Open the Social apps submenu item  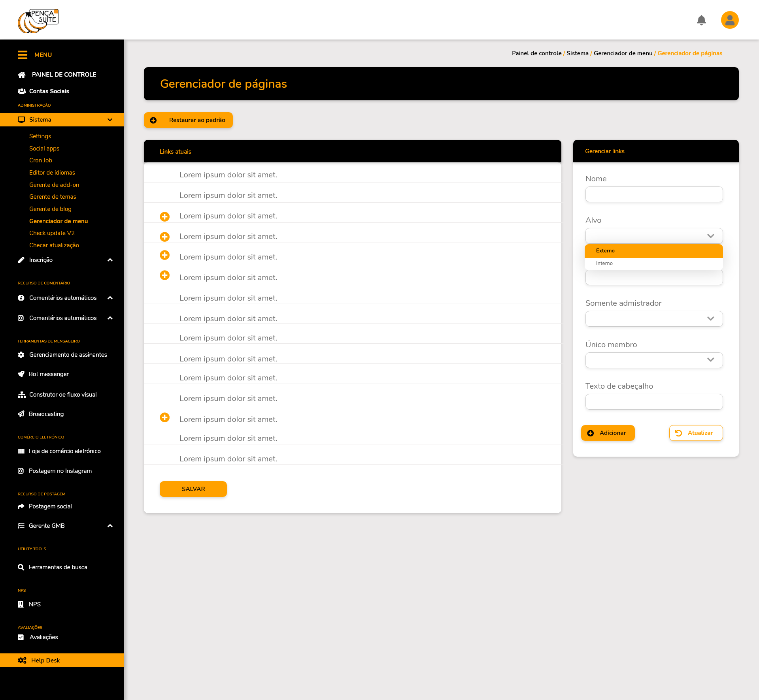[44, 149]
